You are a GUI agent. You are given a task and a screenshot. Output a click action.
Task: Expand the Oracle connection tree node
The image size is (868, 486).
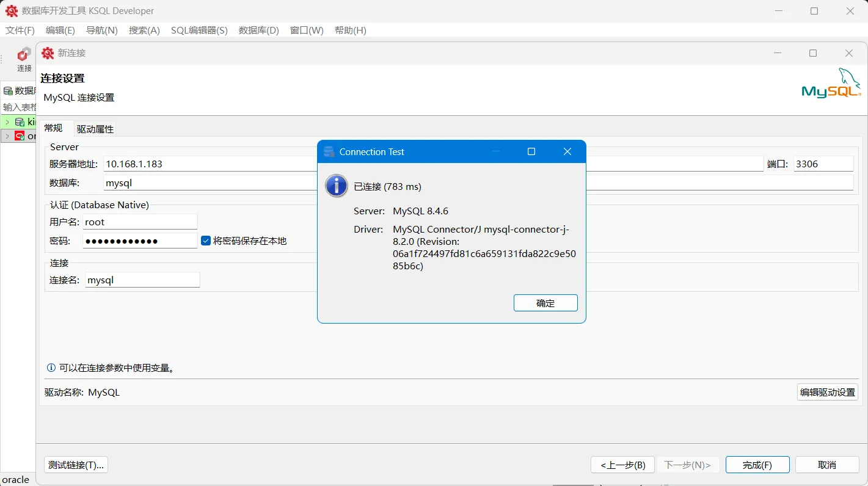coord(7,136)
